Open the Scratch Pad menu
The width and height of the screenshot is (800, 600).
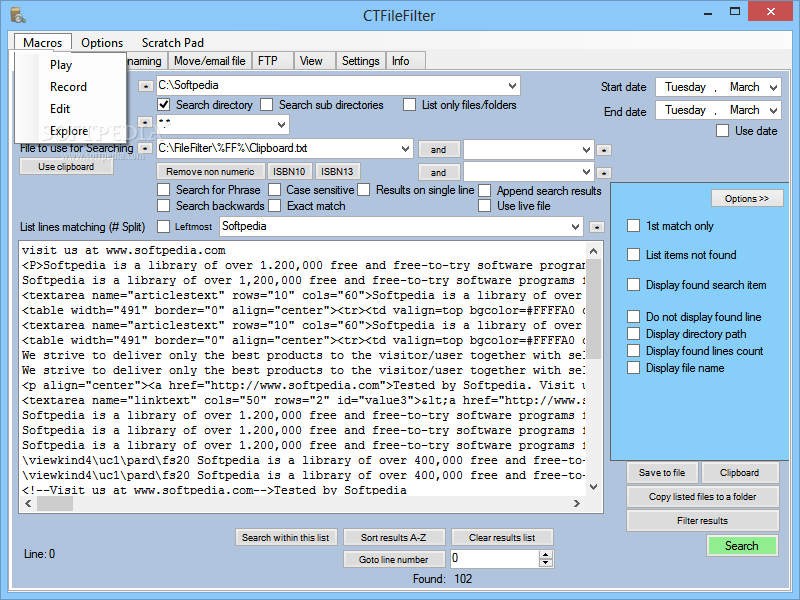pos(172,43)
